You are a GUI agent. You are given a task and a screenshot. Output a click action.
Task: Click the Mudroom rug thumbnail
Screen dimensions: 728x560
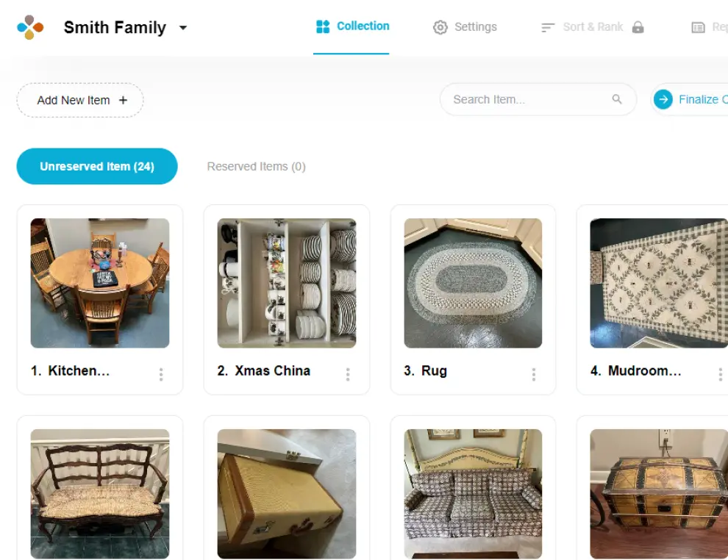tap(658, 283)
